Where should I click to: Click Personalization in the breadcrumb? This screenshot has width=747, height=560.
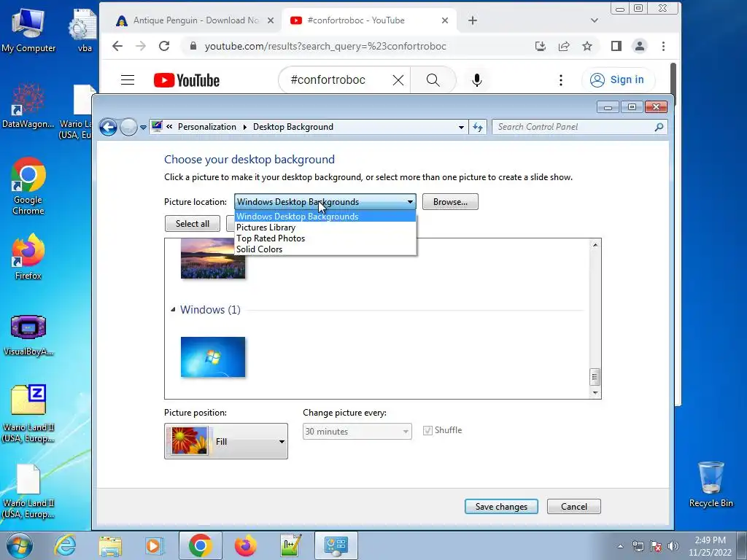[206, 127]
